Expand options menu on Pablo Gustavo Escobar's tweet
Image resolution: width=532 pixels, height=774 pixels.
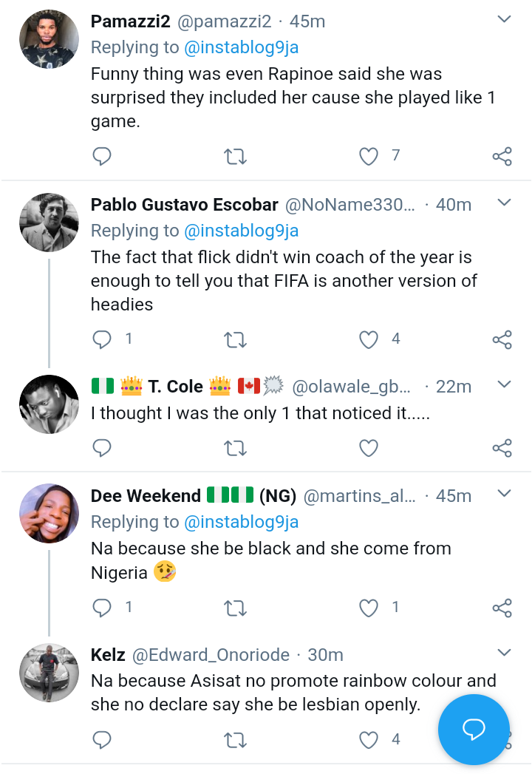(x=504, y=203)
